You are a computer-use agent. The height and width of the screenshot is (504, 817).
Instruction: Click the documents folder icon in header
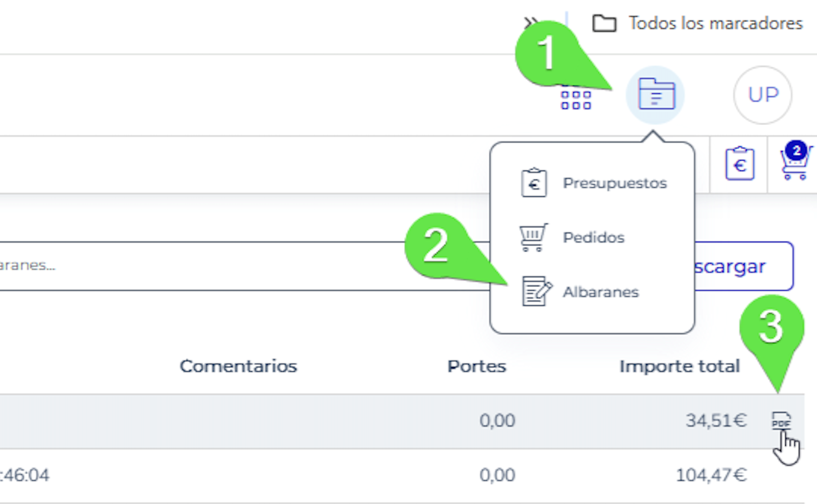(x=656, y=95)
